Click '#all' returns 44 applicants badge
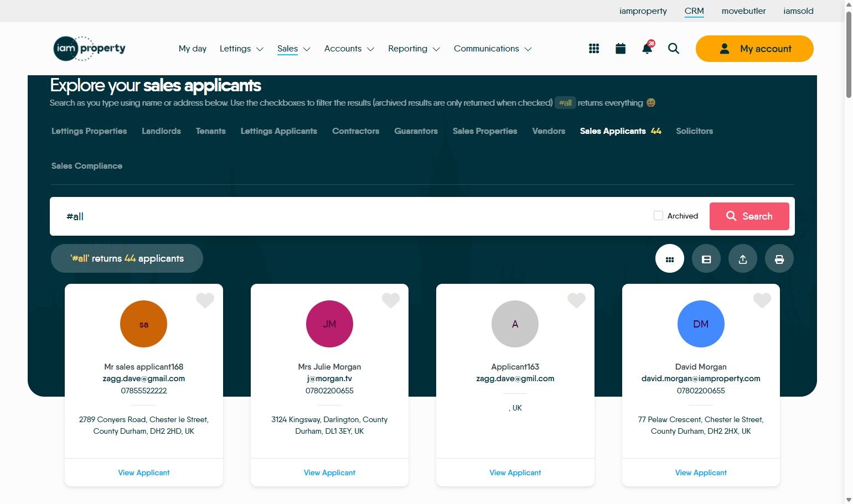The image size is (853, 504). pyautogui.click(x=127, y=258)
